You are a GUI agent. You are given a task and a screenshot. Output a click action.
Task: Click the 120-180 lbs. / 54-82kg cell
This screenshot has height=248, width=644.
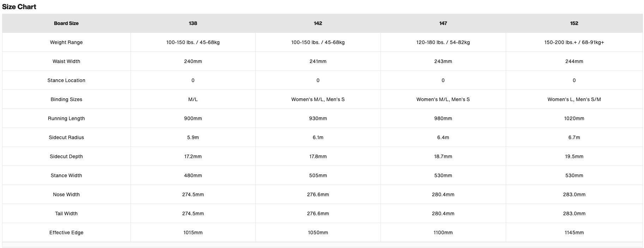click(x=443, y=42)
